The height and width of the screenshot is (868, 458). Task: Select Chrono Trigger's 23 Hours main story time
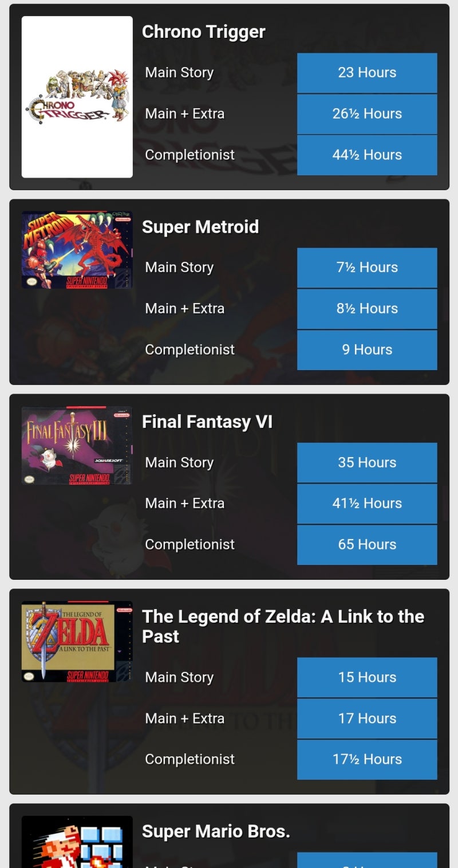point(367,73)
